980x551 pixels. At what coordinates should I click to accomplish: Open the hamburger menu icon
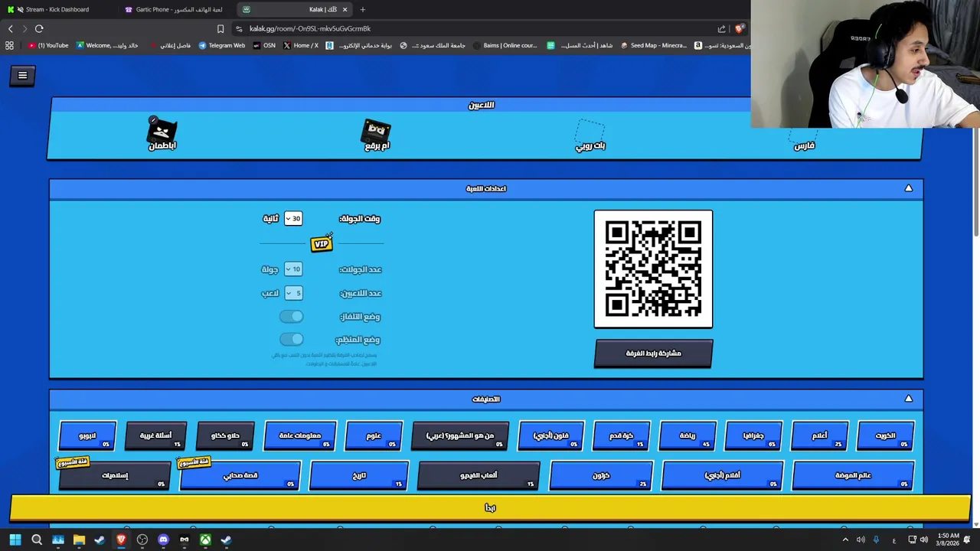(22, 75)
